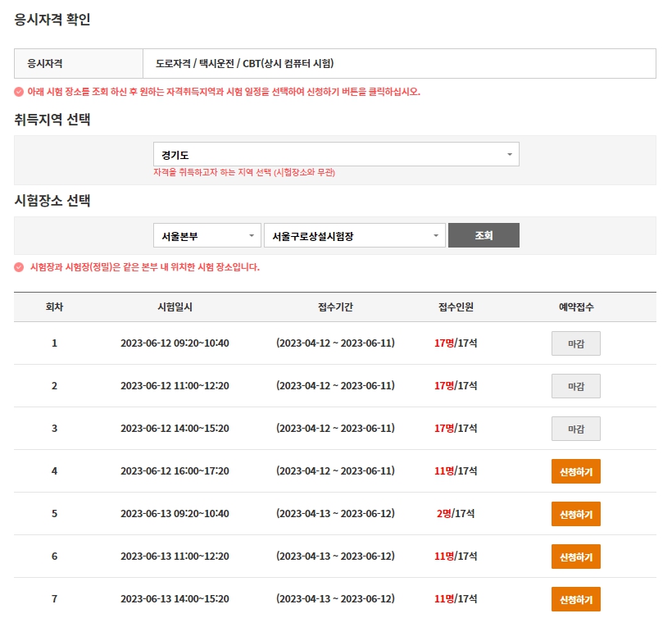Click the 회차 column header

(x=54, y=307)
